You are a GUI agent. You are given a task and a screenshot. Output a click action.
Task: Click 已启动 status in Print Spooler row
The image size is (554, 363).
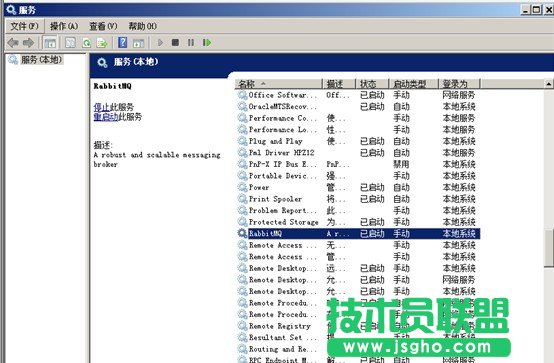(372, 199)
